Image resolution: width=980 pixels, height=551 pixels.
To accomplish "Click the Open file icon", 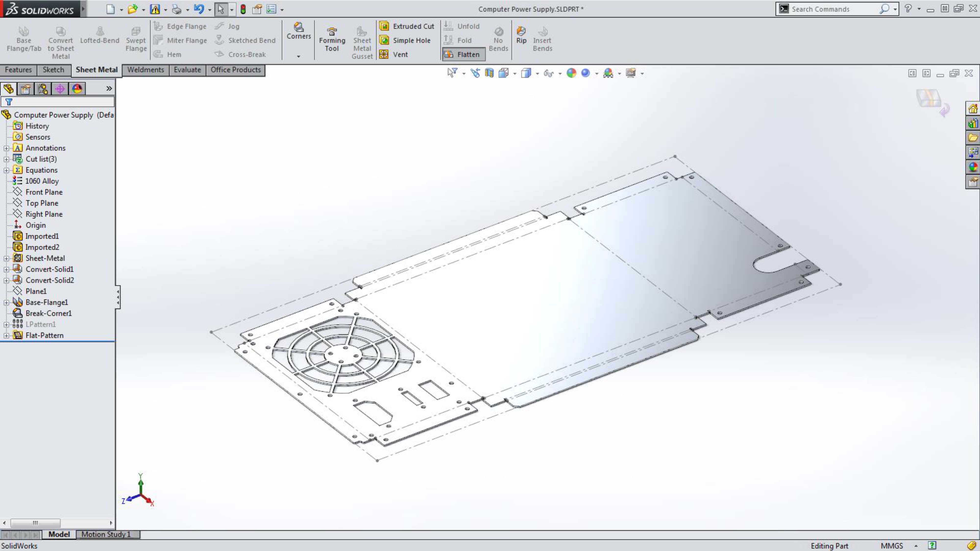I will click(132, 9).
